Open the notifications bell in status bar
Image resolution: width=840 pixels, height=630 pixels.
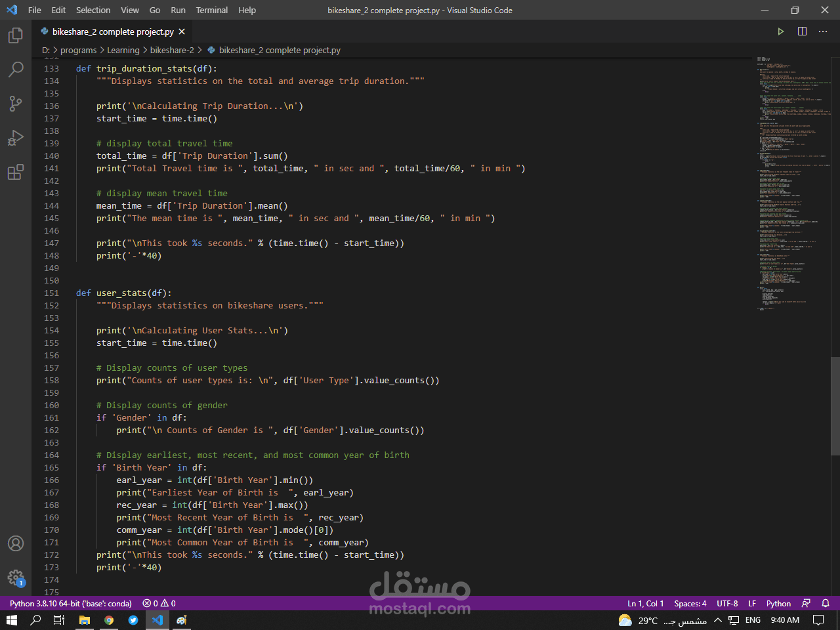pos(826,603)
